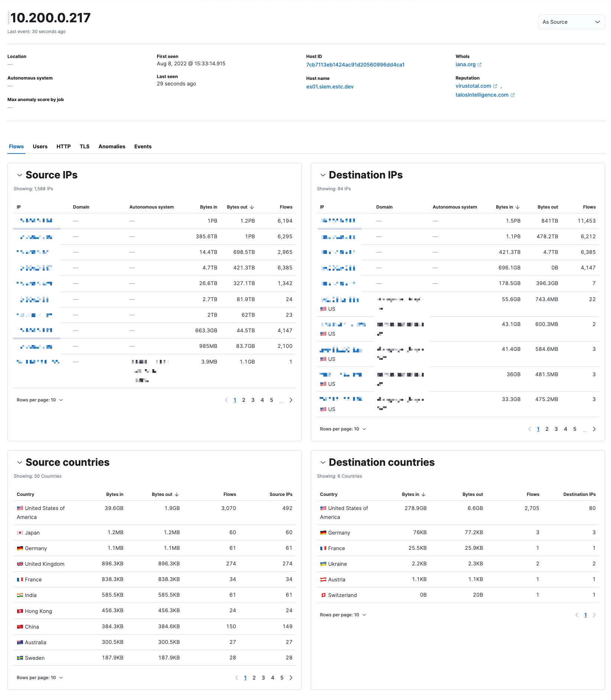Go to page 3 of Source IPs table
This screenshot has width=611, height=700.
pos(253,400)
